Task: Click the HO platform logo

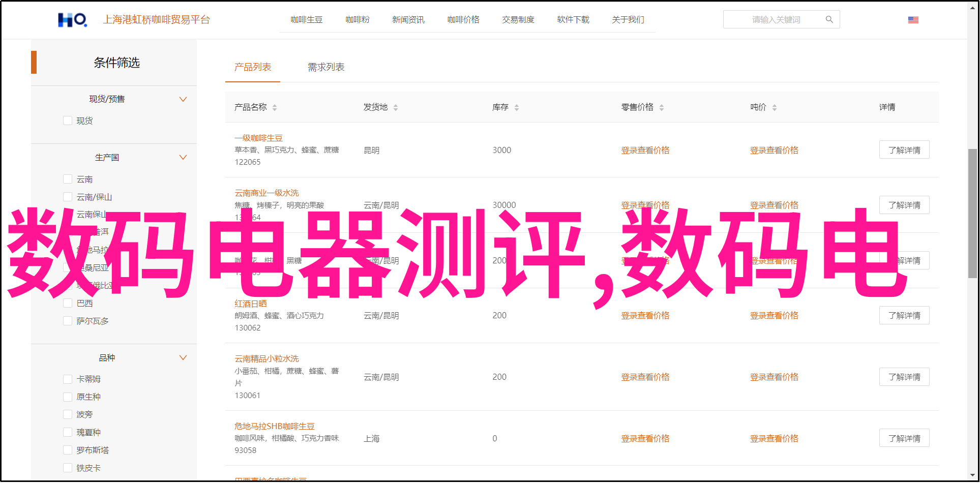Action: 72,20
